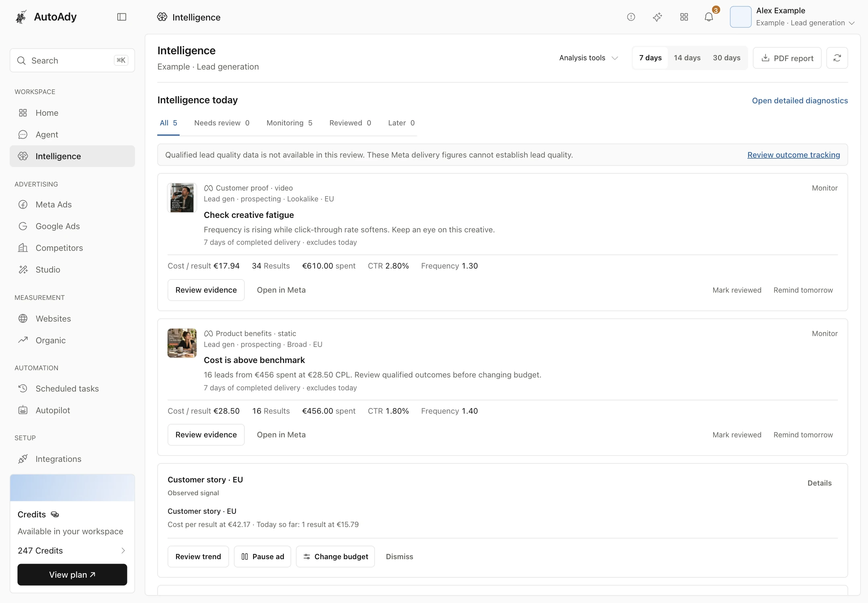Click Pause ad button
Screen dimensions: 868x603
tap(262, 556)
